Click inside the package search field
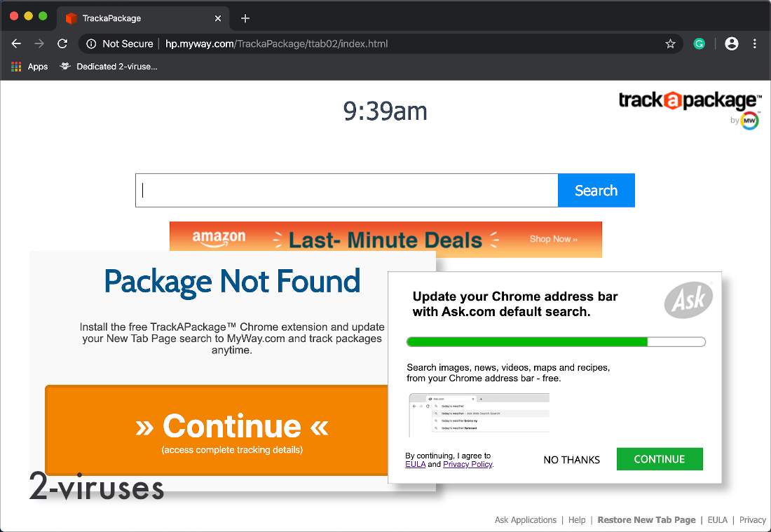The width and height of the screenshot is (771, 532). click(315, 190)
